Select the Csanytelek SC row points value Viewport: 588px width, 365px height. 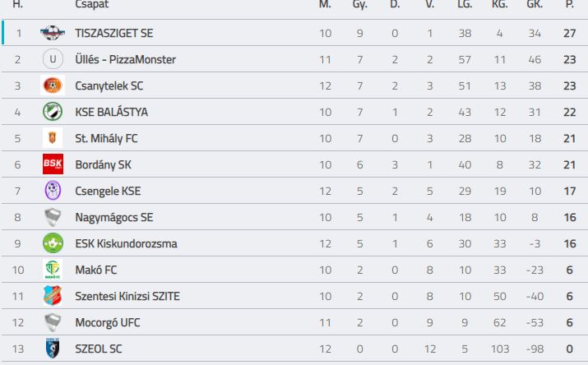[570, 85]
